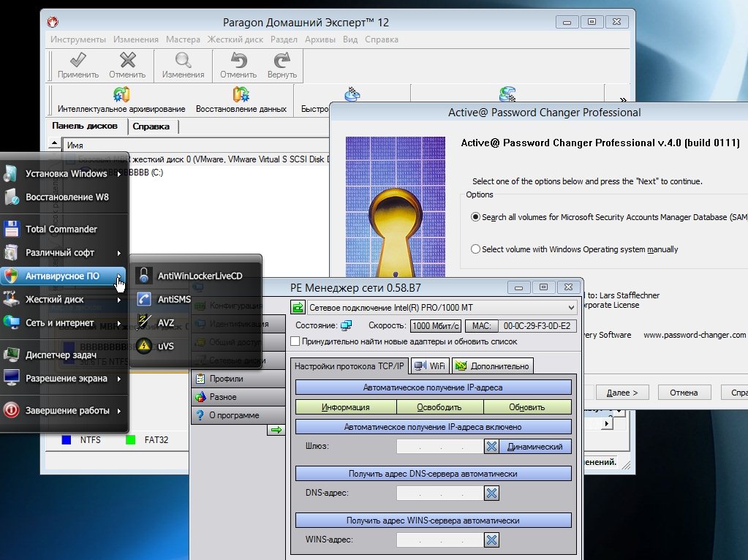Click the blue NTFS legend color swatch
The image size is (748, 560).
[x=67, y=440]
